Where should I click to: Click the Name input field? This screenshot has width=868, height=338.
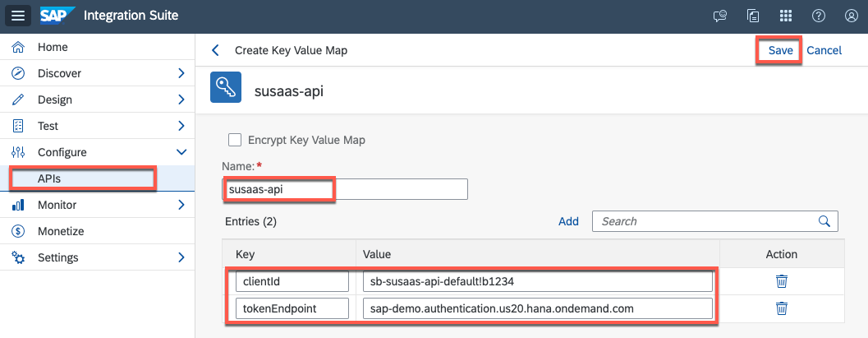click(346, 189)
